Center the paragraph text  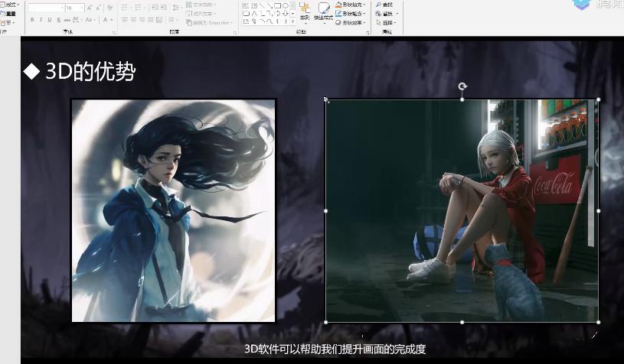coord(134,19)
